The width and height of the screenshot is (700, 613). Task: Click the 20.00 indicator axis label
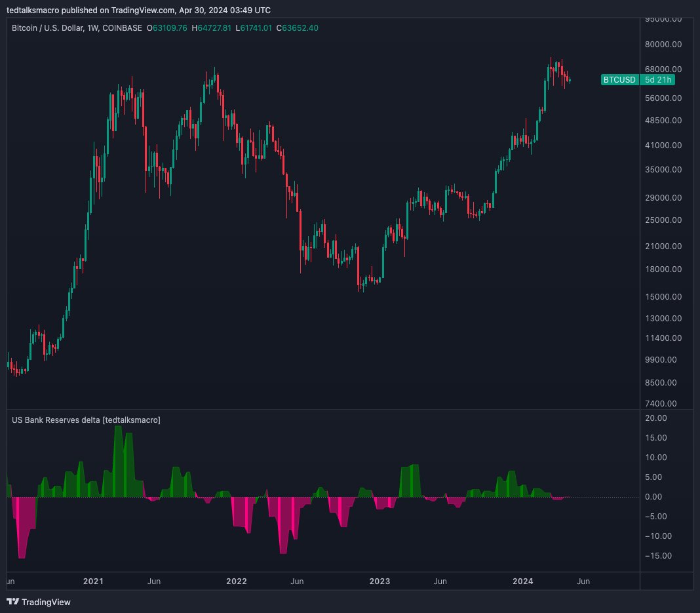(x=656, y=418)
